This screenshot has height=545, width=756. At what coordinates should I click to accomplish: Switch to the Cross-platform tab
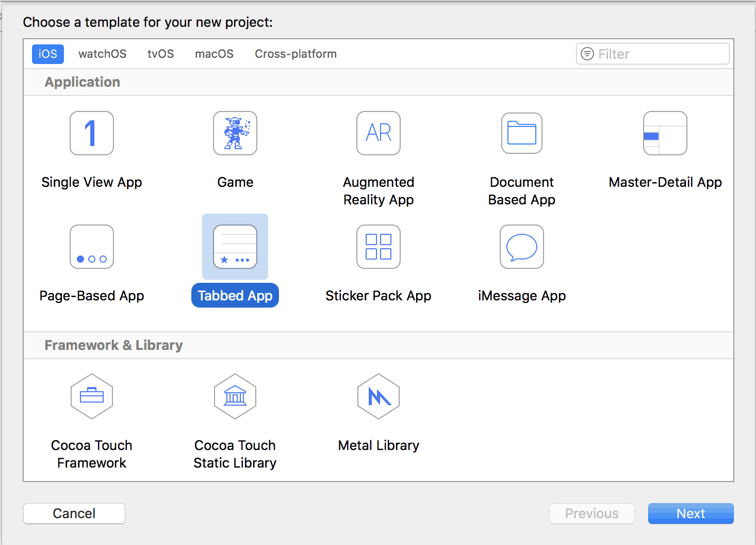[295, 54]
